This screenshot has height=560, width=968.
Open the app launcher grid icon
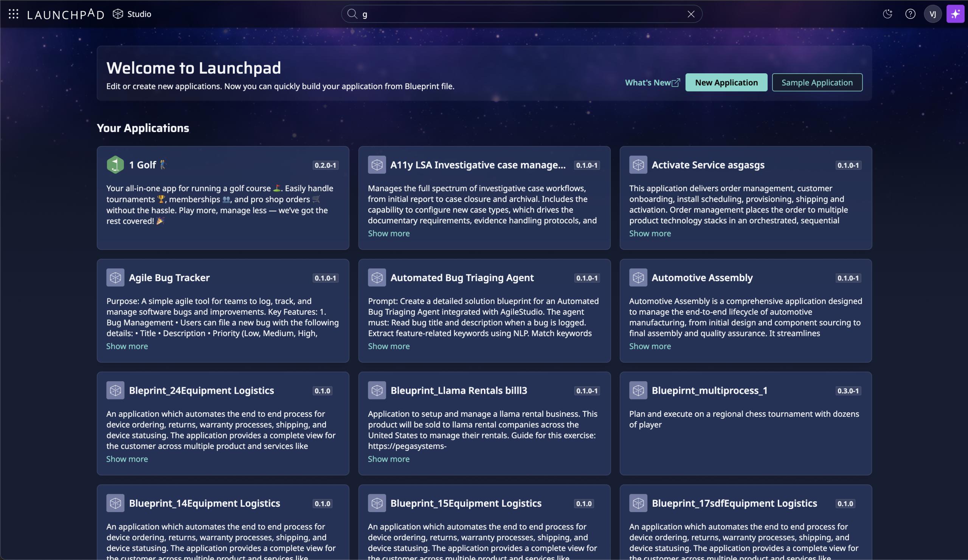click(14, 14)
